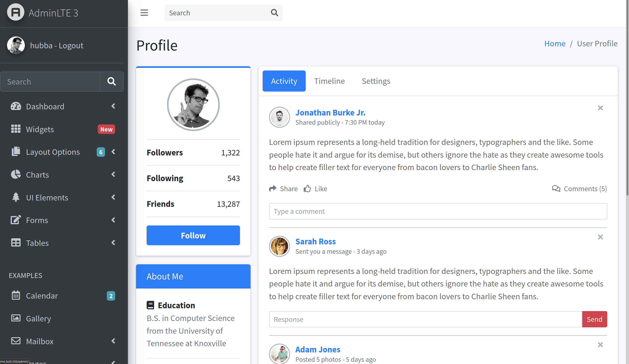Image resolution: width=629 pixels, height=364 pixels.
Task: Click the top navbar search magnifier icon
Action: (x=274, y=13)
